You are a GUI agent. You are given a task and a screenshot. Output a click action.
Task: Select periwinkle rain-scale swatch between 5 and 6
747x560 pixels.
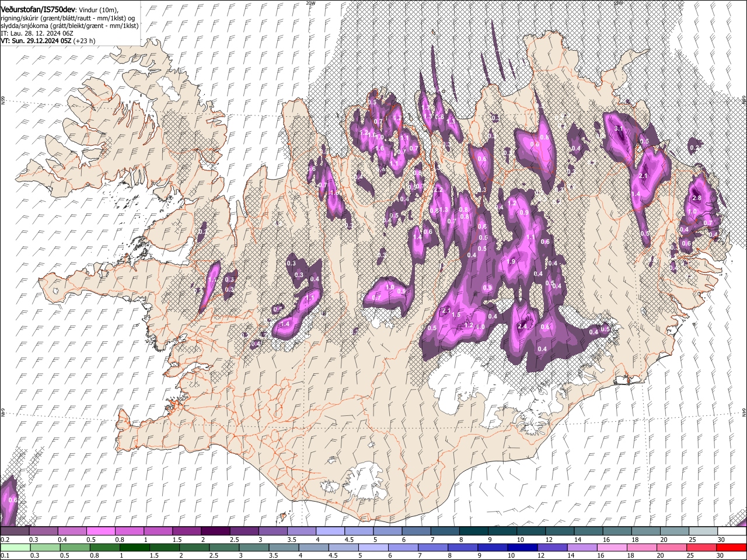click(373, 547)
